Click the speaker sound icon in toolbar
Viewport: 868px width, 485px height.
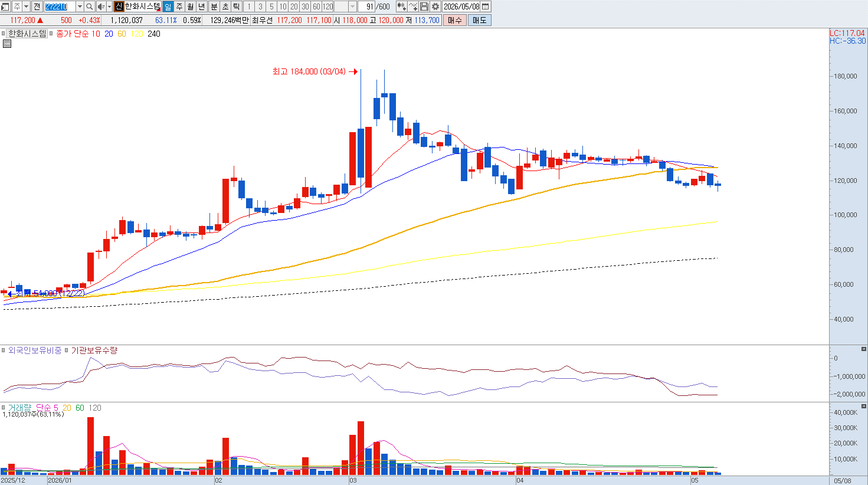(101, 6)
